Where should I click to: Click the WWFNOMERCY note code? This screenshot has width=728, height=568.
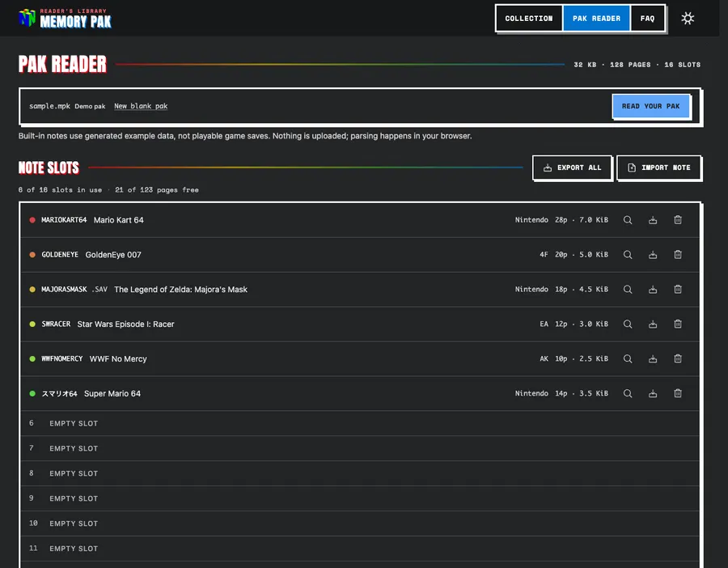61,358
